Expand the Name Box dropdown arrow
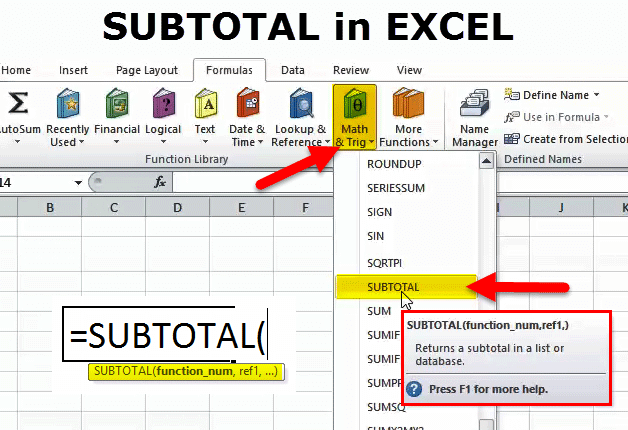This screenshot has height=430, width=628. click(x=78, y=183)
